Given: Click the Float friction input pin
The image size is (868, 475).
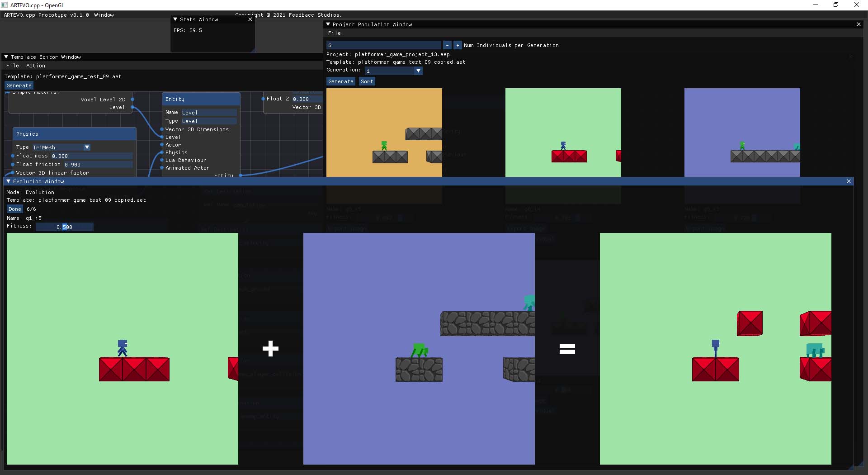Looking at the screenshot, I should tap(13, 164).
